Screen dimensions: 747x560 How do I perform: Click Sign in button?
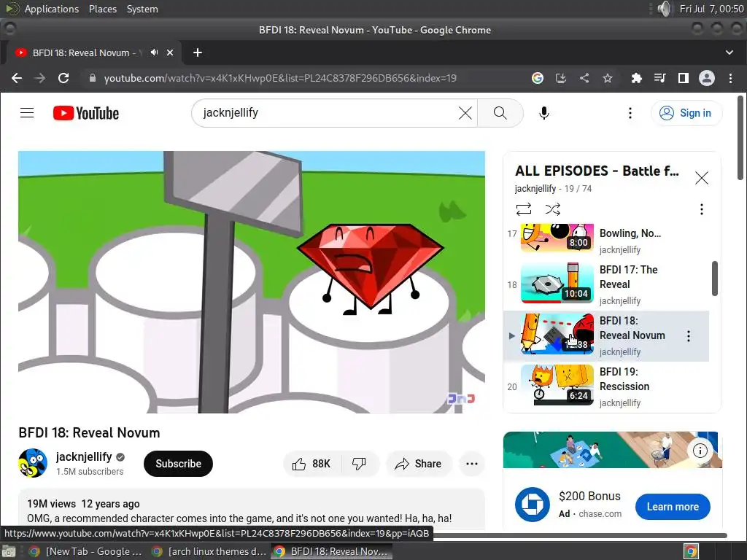pyautogui.click(x=686, y=113)
